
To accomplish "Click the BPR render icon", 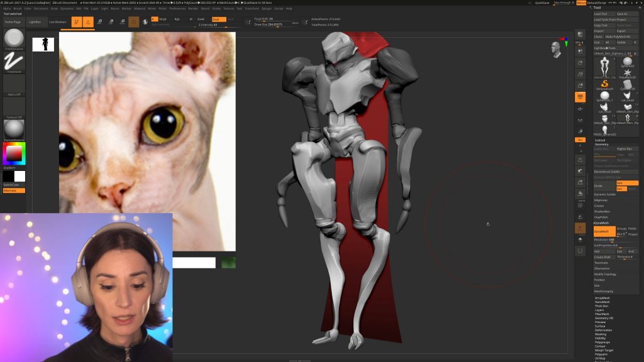I will coord(580,34).
